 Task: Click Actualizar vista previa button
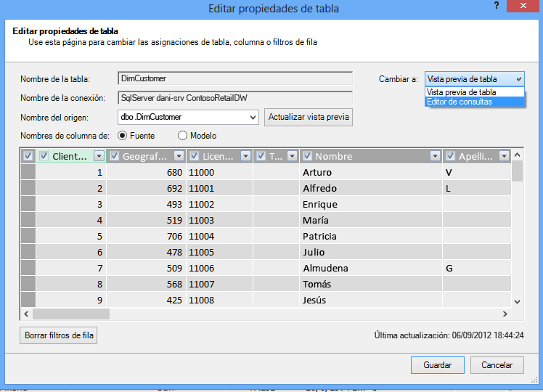point(309,117)
